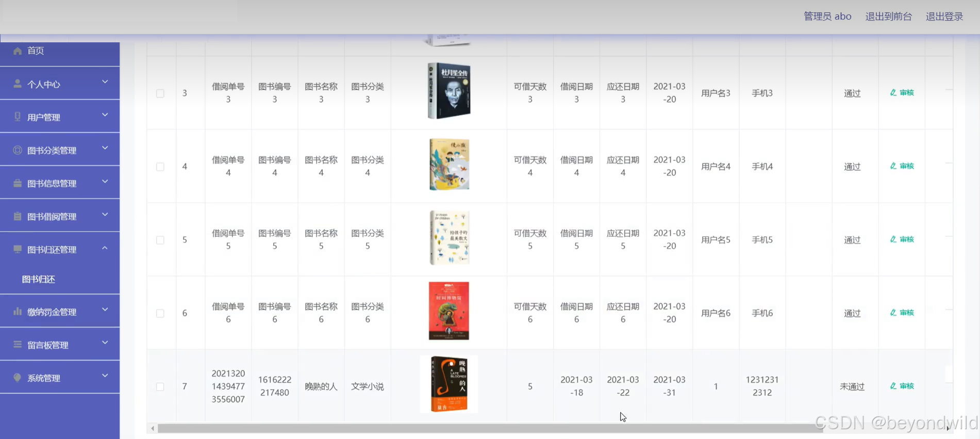Click the 2021-03-31 date cell
Image resolution: width=980 pixels, height=439 pixels.
point(669,386)
